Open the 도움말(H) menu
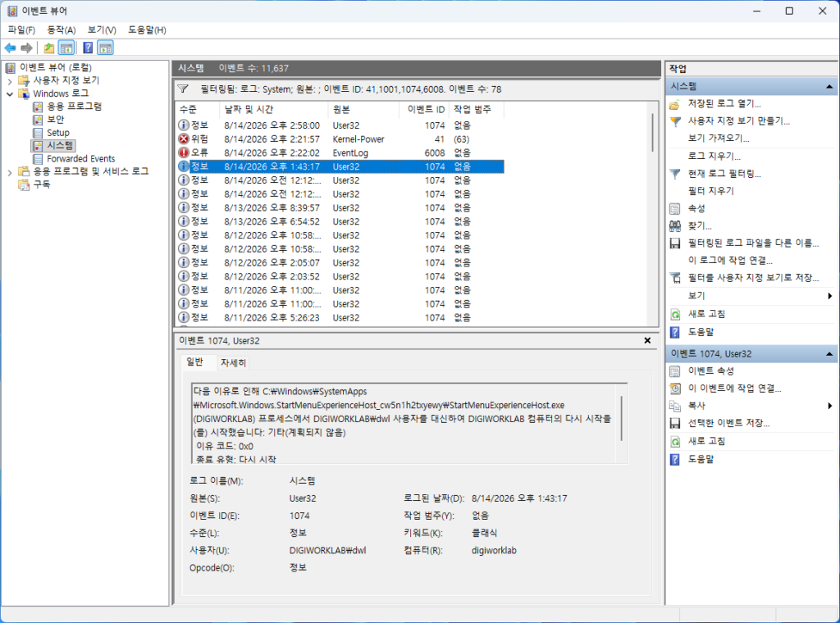The width and height of the screenshot is (840, 623). click(x=147, y=30)
